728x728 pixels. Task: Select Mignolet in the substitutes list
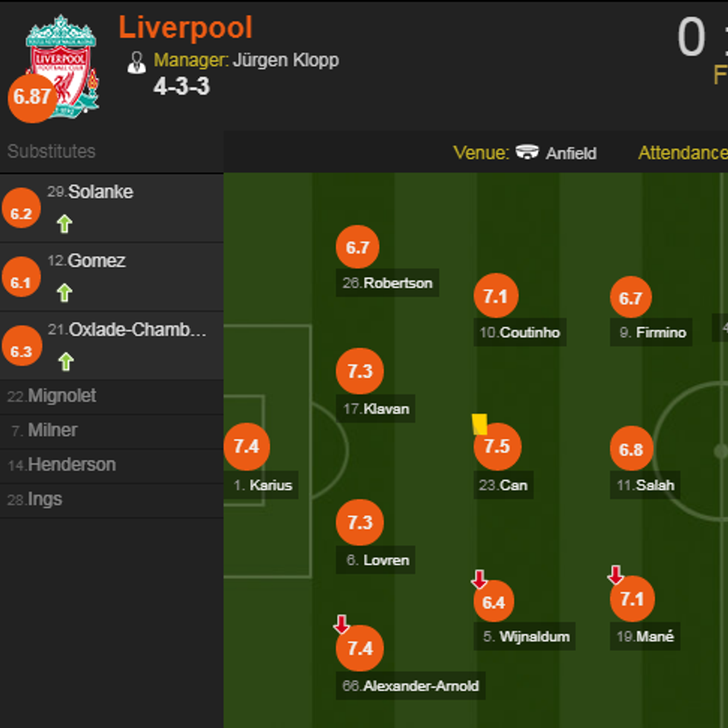62,396
